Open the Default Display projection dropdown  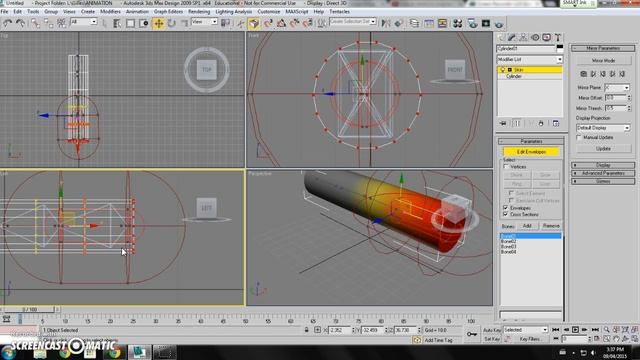pos(603,128)
